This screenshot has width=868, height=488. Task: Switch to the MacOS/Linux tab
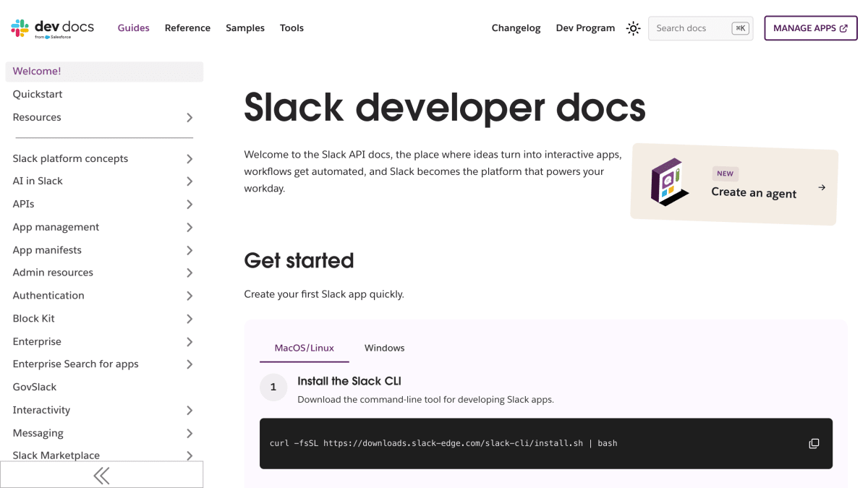[305, 348]
